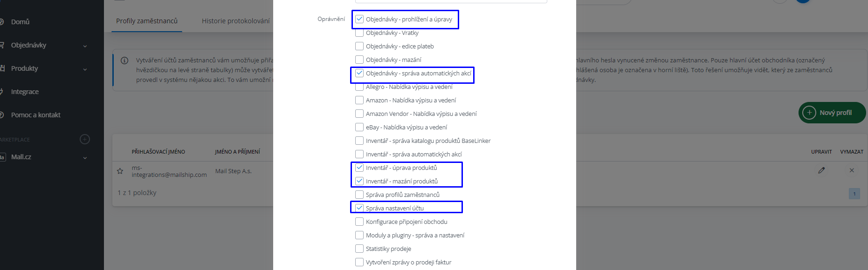Go to pagination page 1
868x270 pixels.
[854, 194]
